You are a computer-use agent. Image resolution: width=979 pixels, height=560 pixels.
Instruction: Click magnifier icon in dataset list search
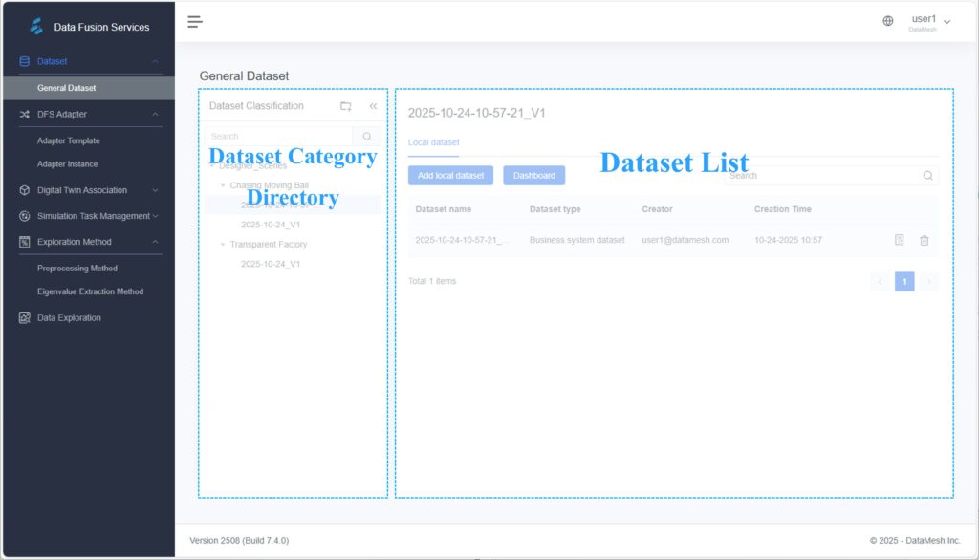(x=927, y=176)
